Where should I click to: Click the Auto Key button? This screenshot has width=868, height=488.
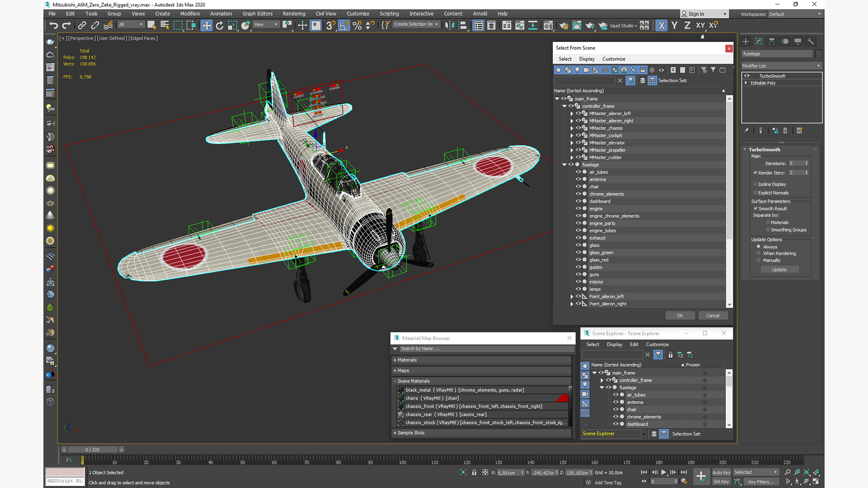721,472
